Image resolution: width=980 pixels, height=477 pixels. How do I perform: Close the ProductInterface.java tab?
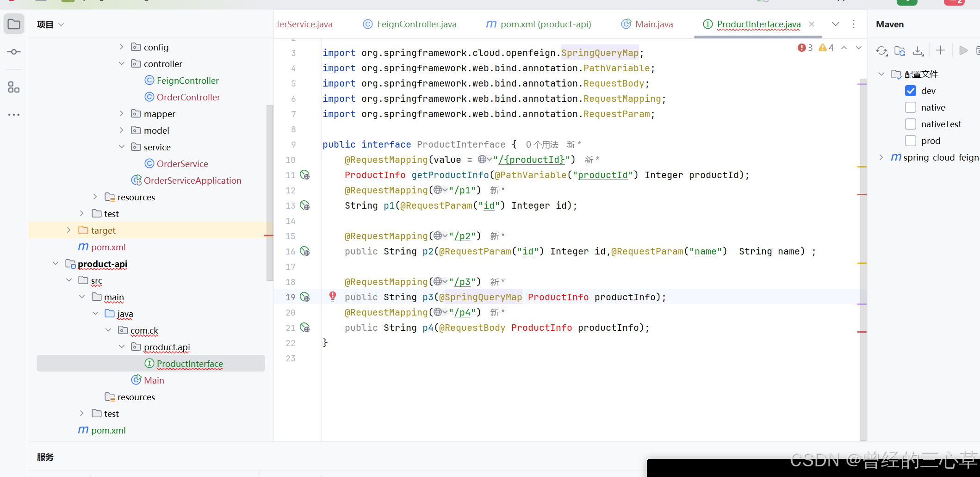pos(812,24)
